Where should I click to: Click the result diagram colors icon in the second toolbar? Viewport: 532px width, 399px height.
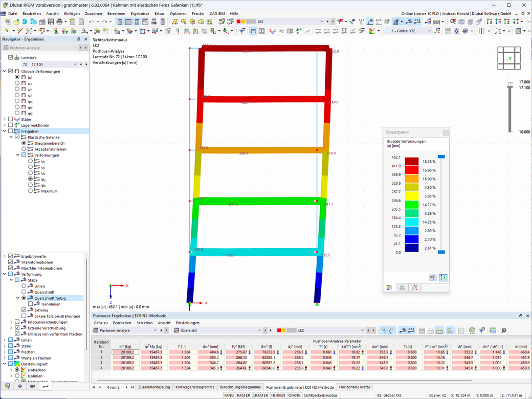coord(372,31)
